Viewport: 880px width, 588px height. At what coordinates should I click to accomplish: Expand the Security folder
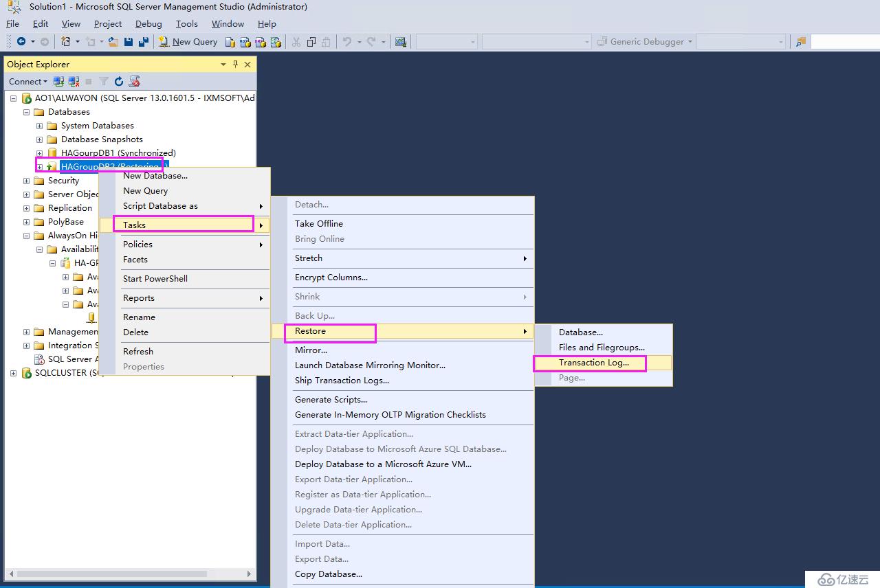pyautogui.click(x=26, y=181)
